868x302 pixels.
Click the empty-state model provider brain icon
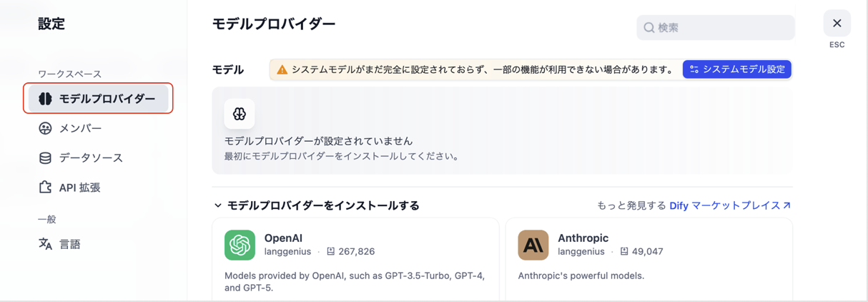point(240,114)
